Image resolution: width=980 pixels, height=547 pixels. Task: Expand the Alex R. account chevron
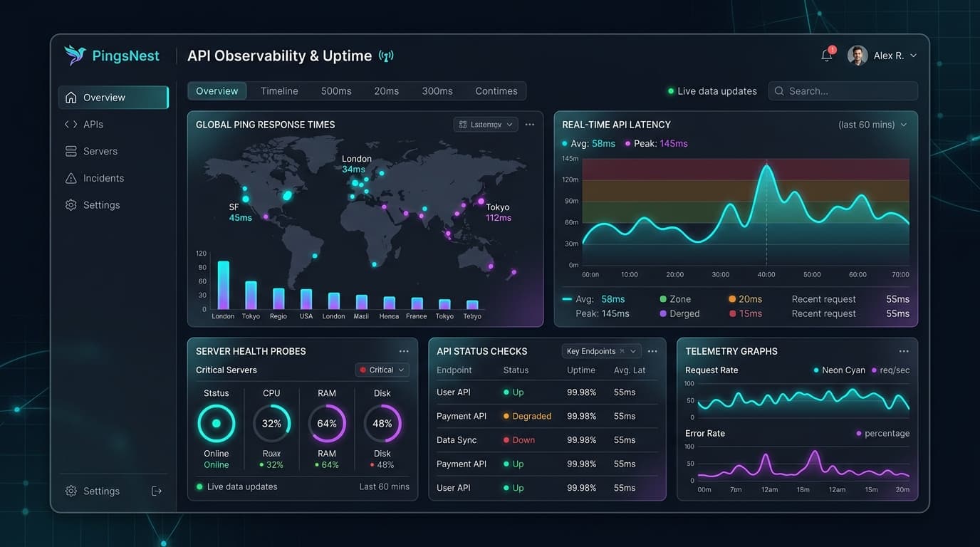coord(914,56)
